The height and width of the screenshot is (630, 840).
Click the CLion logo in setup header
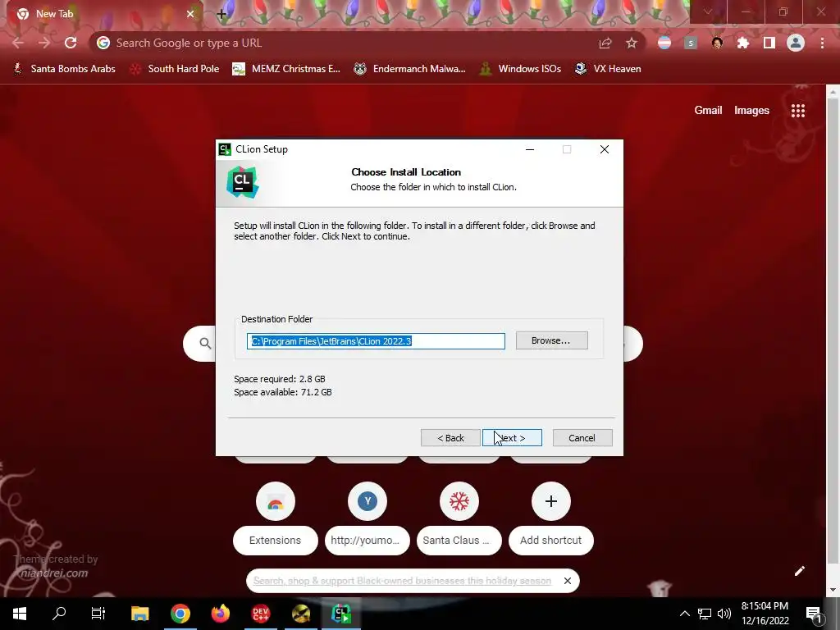point(242,182)
